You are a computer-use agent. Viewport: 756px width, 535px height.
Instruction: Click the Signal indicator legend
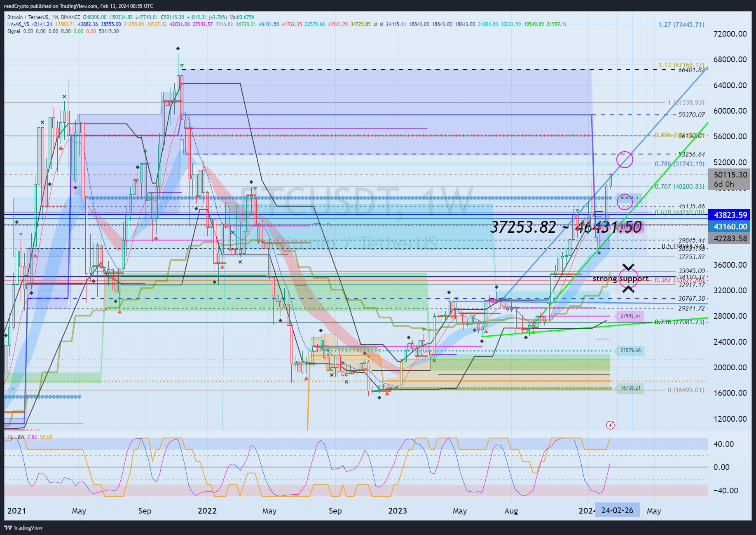pyautogui.click(x=14, y=31)
